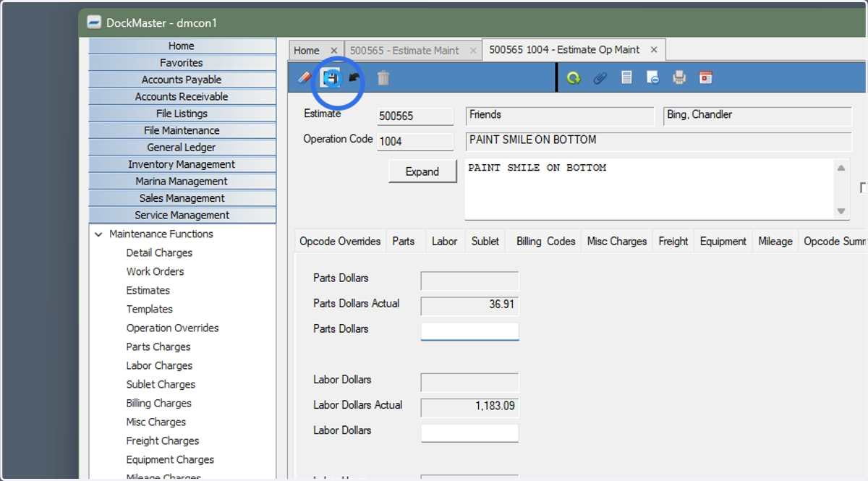
Task: Open the Accounts Receivable section
Action: pyautogui.click(x=182, y=96)
